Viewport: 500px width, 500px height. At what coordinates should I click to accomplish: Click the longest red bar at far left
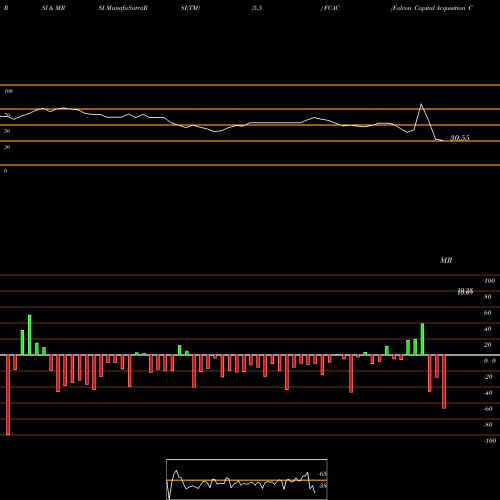[x=8, y=395]
